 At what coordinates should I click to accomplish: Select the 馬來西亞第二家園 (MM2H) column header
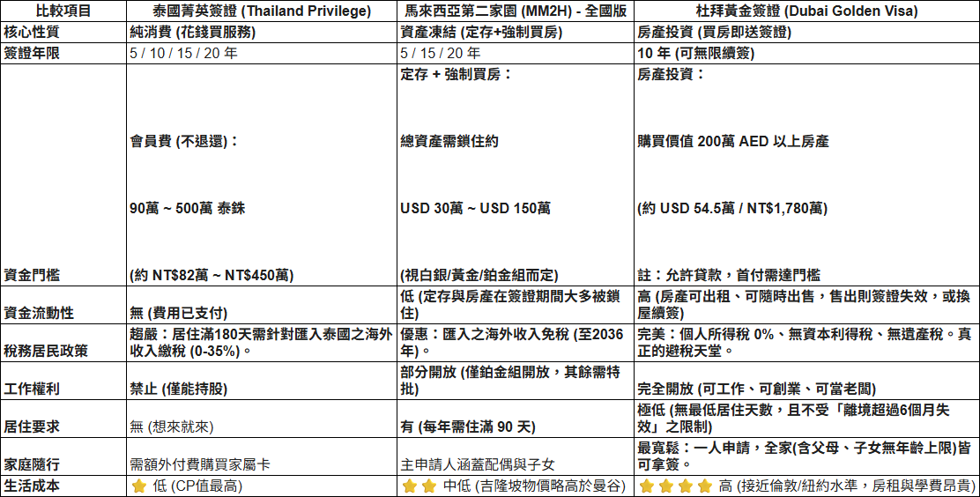click(x=516, y=11)
